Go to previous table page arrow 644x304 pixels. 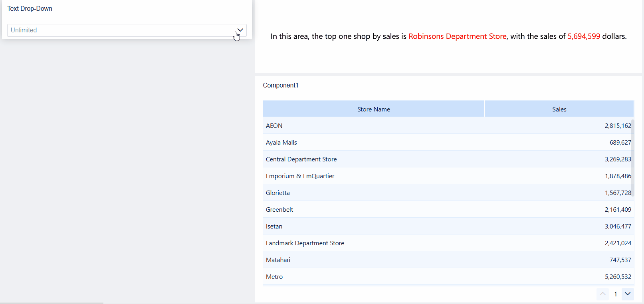[603, 294]
